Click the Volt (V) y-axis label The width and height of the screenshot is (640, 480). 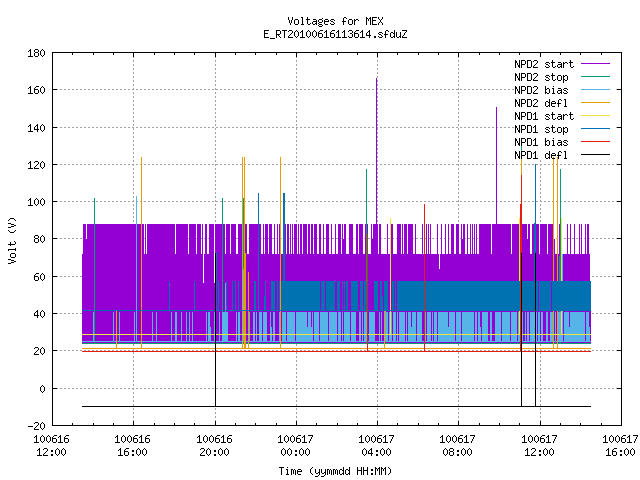point(13,240)
